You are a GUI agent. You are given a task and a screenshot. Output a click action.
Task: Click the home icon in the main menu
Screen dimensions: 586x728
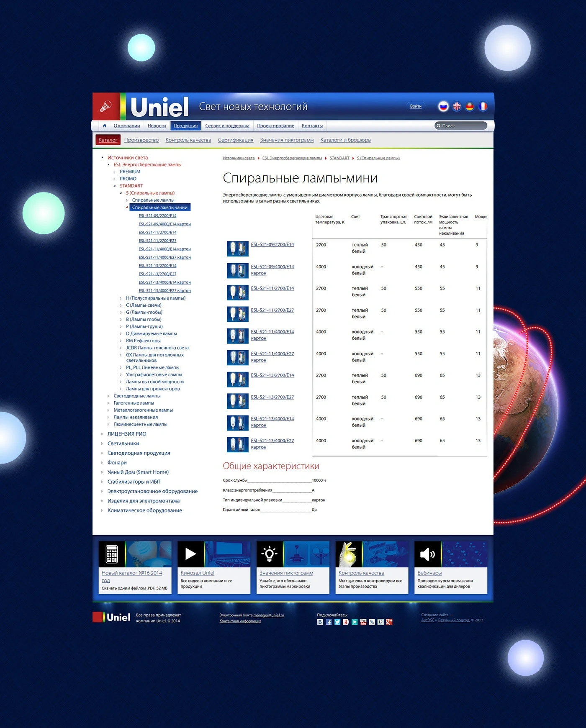tap(105, 126)
